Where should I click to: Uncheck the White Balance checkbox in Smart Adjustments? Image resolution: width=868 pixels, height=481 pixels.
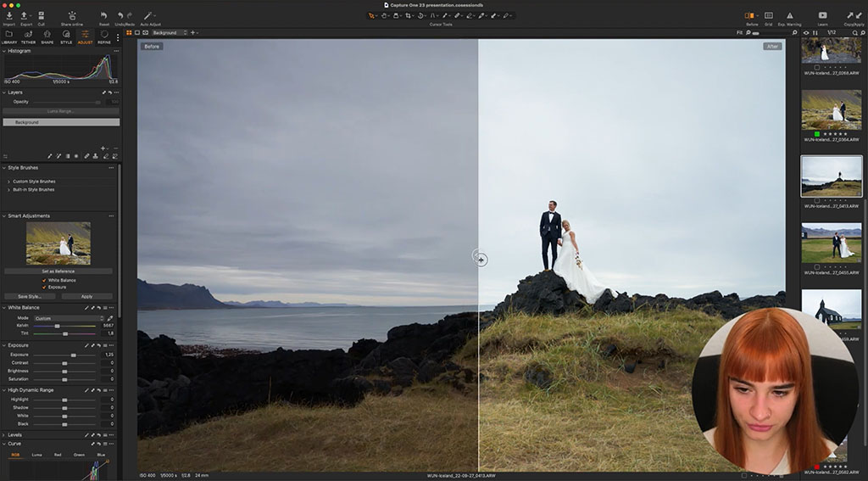tap(44, 279)
